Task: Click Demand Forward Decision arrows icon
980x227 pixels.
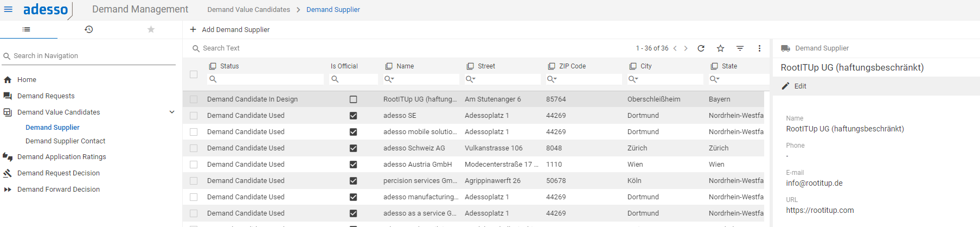Action: point(8,189)
